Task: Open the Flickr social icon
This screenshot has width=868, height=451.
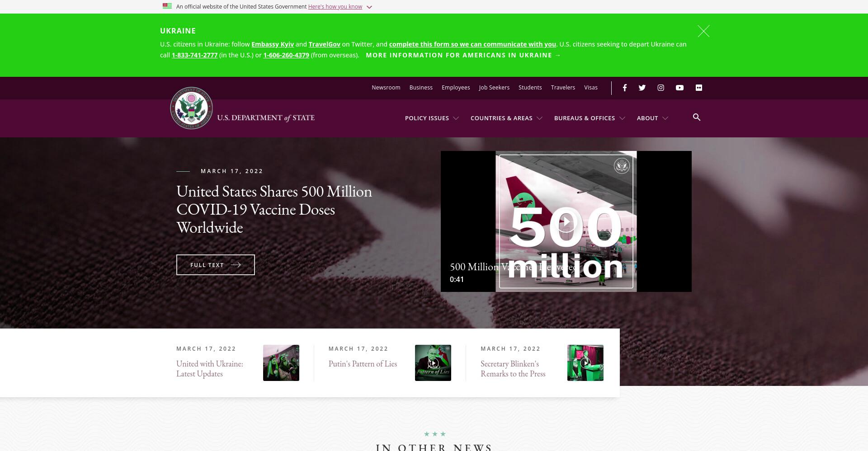Action: pos(699,88)
